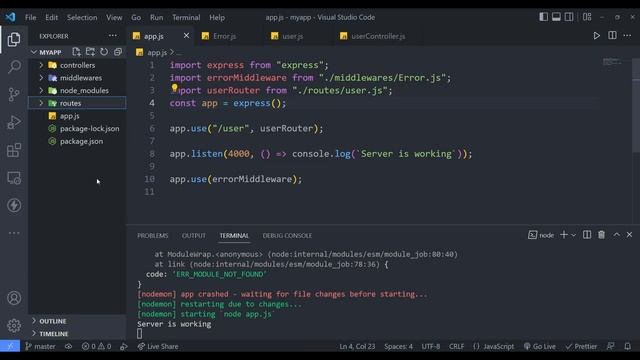The image size is (640, 360).
Task: Kill terminal with trash icon
Action: [x=601, y=235]
